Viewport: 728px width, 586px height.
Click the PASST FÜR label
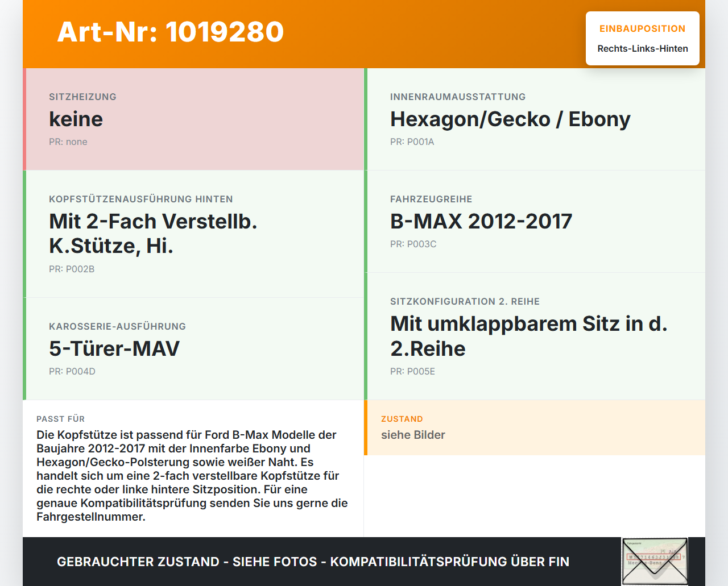tap(60, 419)
